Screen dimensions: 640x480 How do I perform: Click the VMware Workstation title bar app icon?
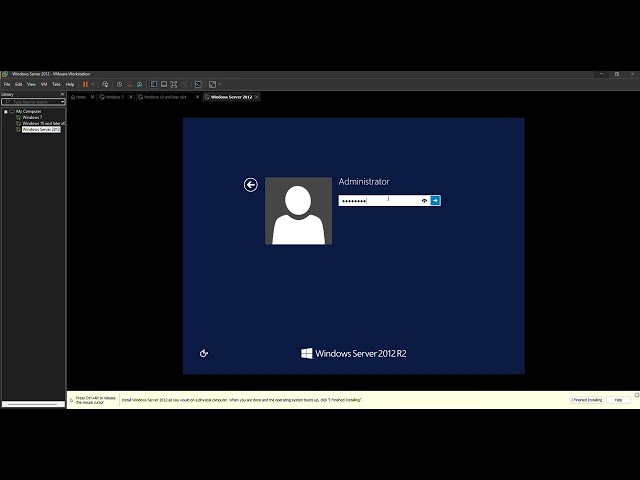click(x=5, y=74)
